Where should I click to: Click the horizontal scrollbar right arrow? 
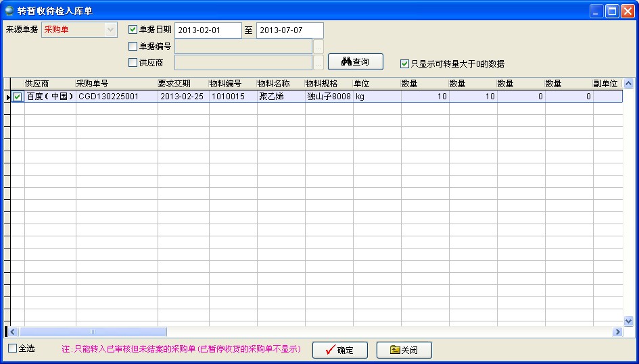617,332
